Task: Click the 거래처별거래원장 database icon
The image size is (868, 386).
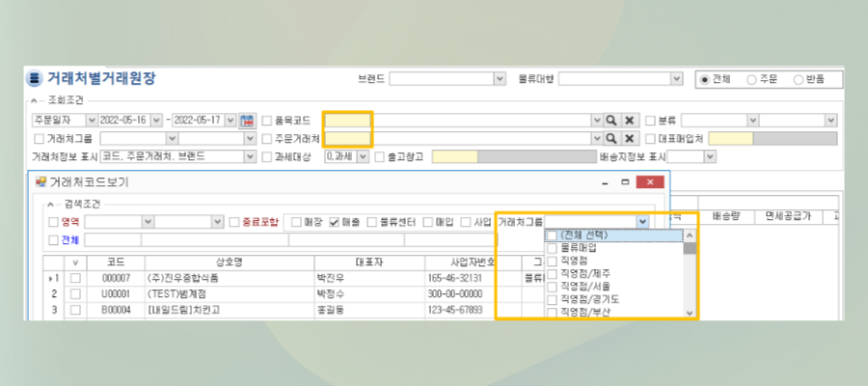Action: pos(35,78)
